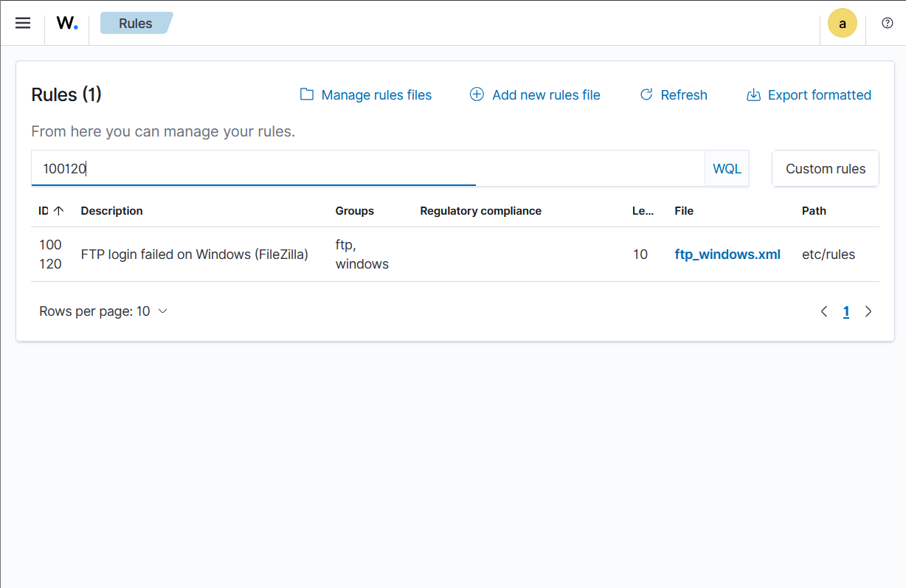Click the Refresh circular arrow icon
906x588 pixels.
coord(646,94)
